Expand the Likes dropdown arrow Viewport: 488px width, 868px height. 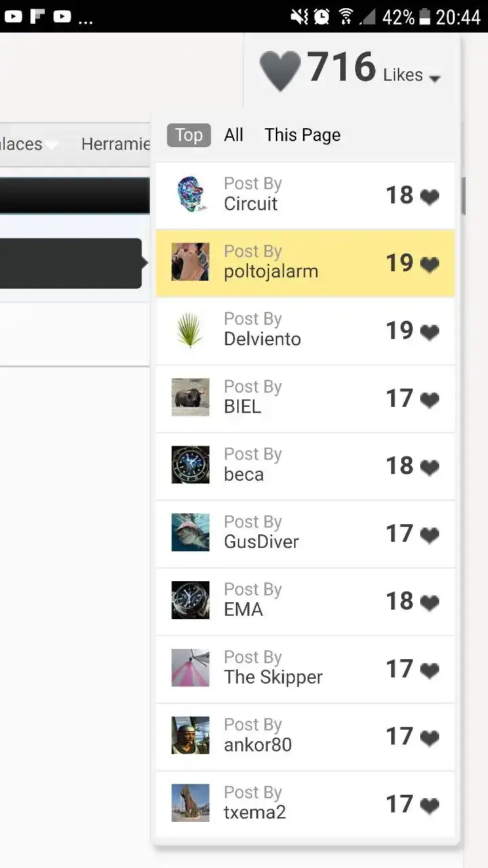(x=434, y=79)
